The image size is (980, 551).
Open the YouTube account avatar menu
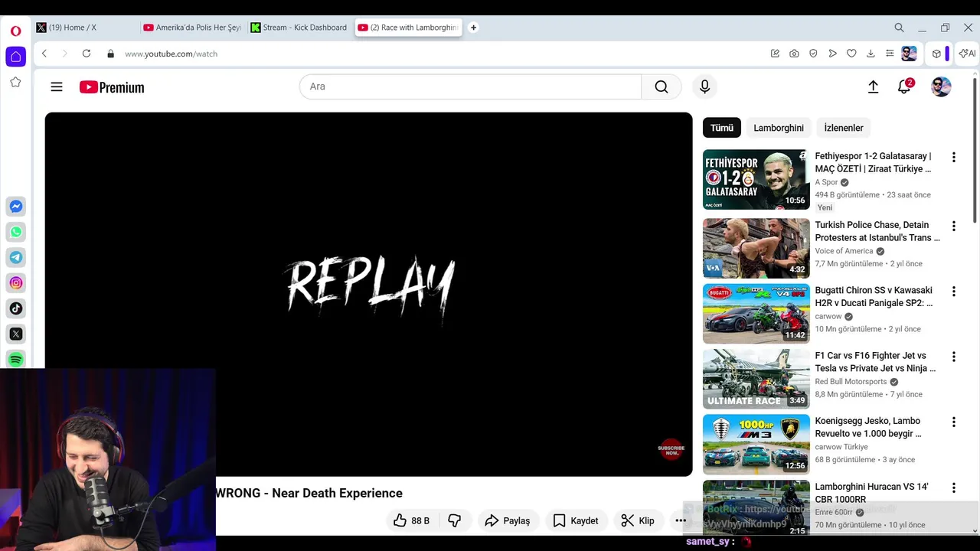point(941,86)
